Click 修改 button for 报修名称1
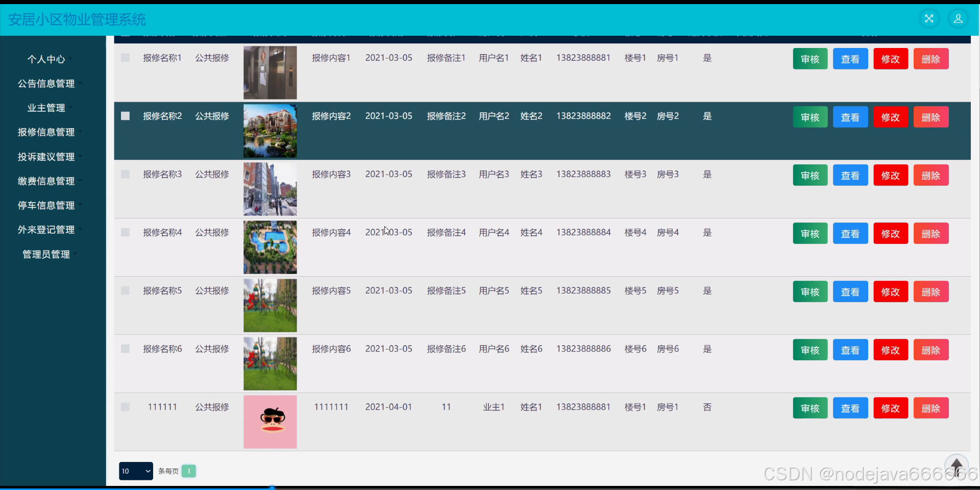The image size is (980, 490). click(891, 59)
